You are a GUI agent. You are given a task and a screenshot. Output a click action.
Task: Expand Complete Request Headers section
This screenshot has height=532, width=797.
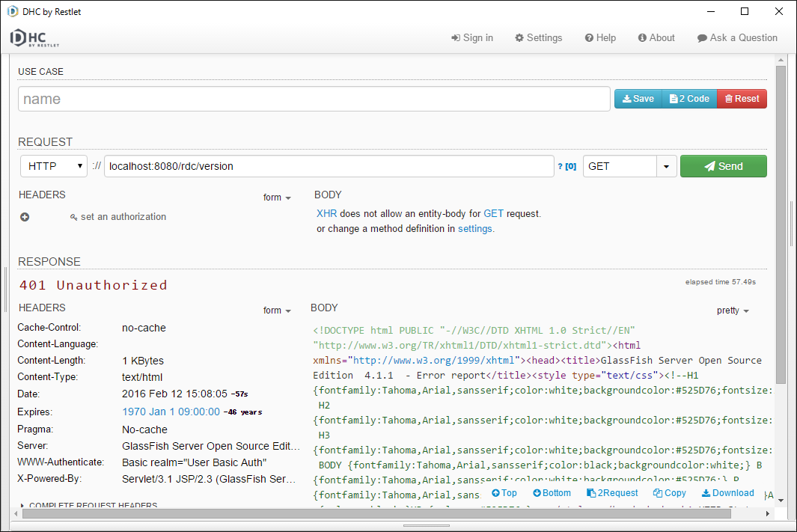(89, 505)
